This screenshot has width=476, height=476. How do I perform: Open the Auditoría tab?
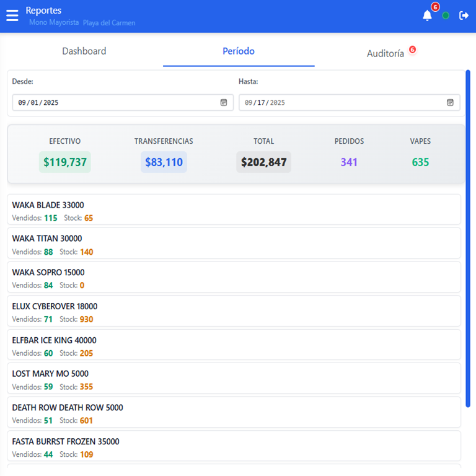point(386,54)
